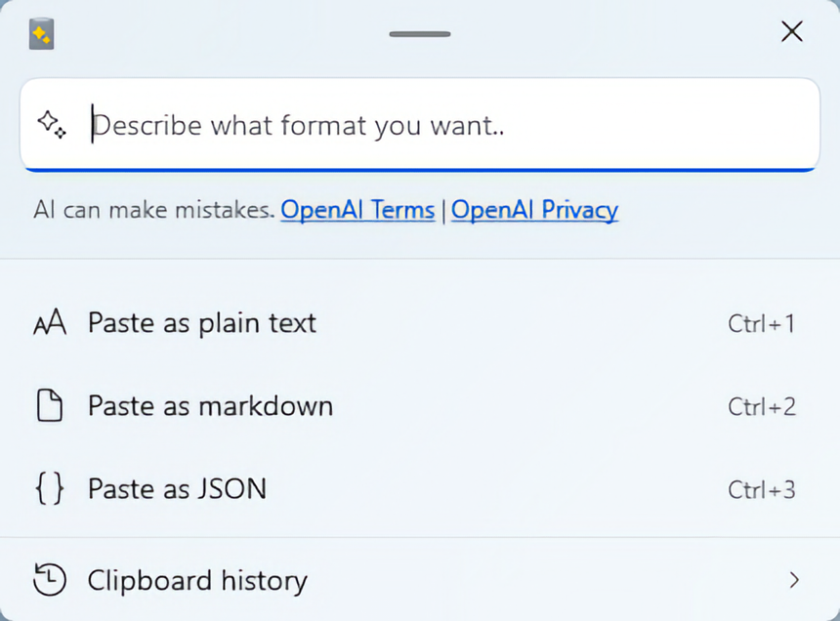Choose Paste as markdown
840x621 pixels.
[x=210, y=406]
